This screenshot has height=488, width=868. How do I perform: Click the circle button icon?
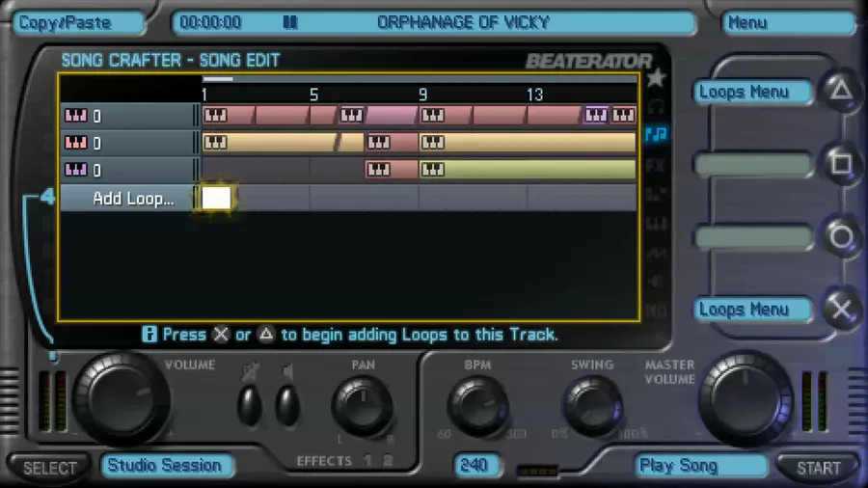[x=841, y=237]
